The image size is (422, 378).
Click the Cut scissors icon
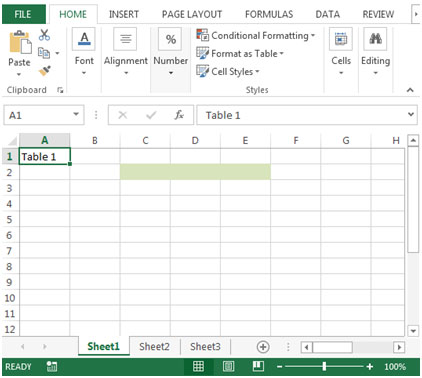tap(44, 35)
